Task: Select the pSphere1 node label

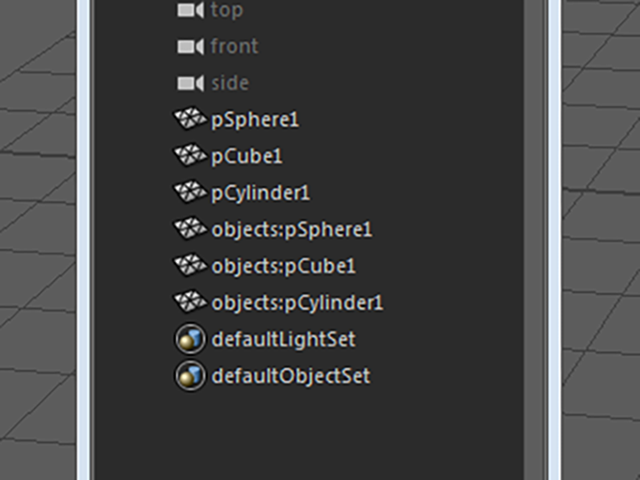Action: point(255,120)
